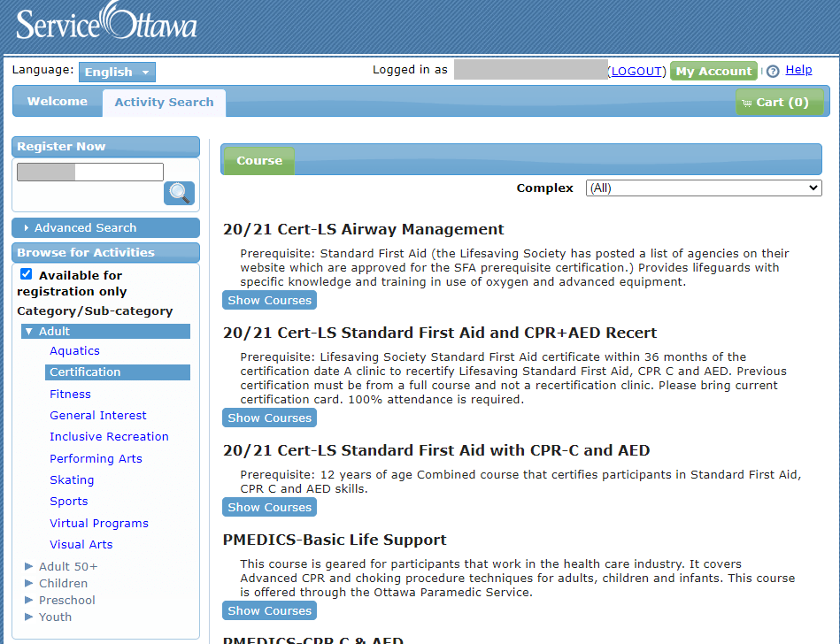Uncheck Available for registration only
840x644 pixels.
27,275
